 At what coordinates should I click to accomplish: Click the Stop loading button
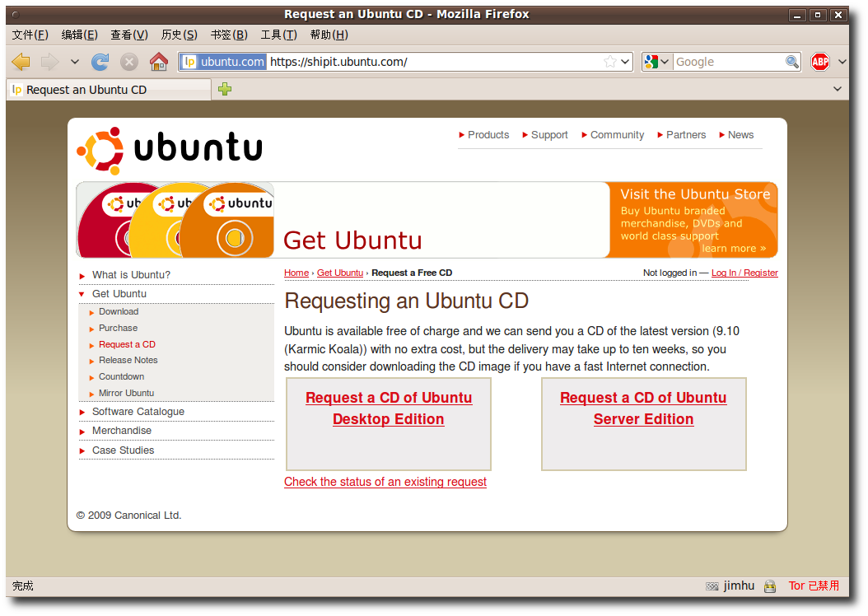pyautogui.click(x=129, y=62)
